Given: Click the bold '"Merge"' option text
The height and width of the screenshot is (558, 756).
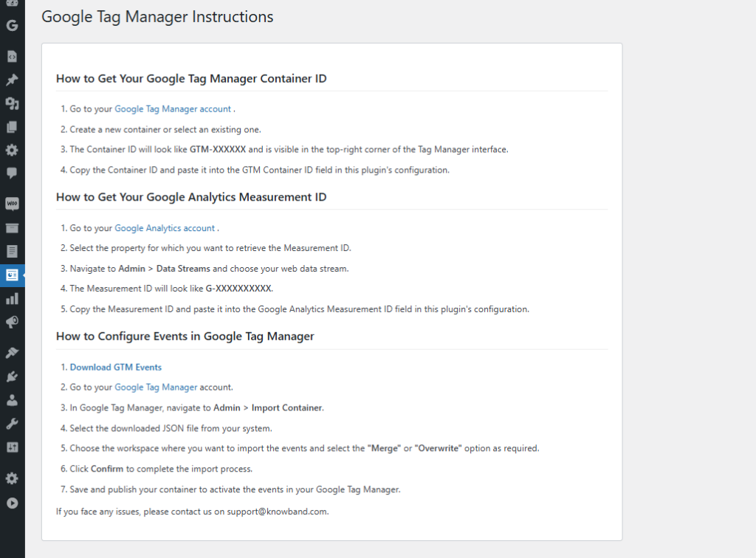Looking at the screenshot, I should pos(384,448).
